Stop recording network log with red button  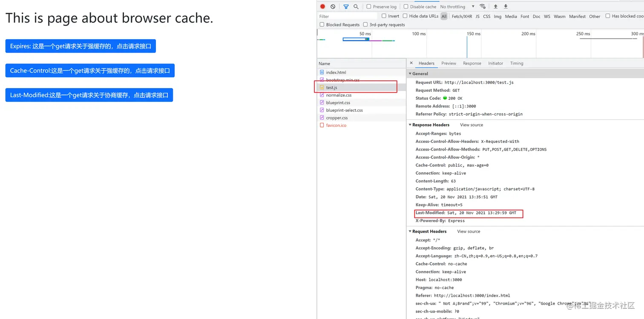coord(322,6)
